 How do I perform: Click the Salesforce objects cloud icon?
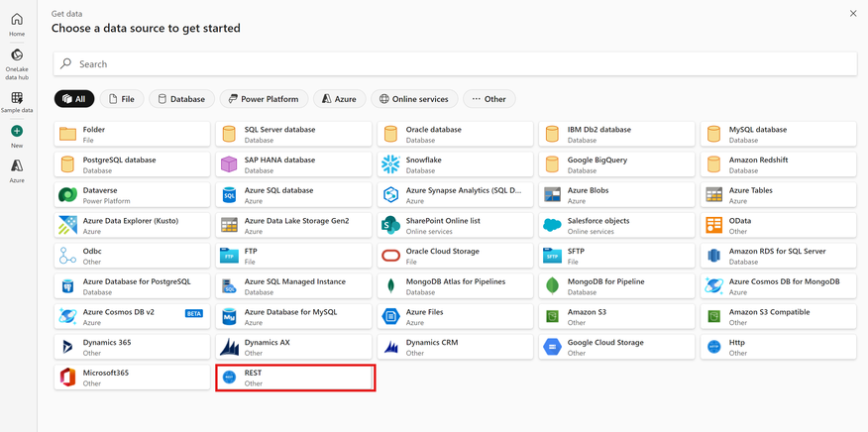click(552, 225)
